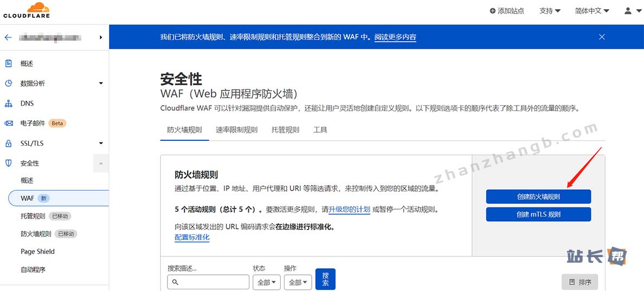The height and width of the screenshot is (291, 644).
Task: Open 电子邮件 email section
Action: coord(33,124)
